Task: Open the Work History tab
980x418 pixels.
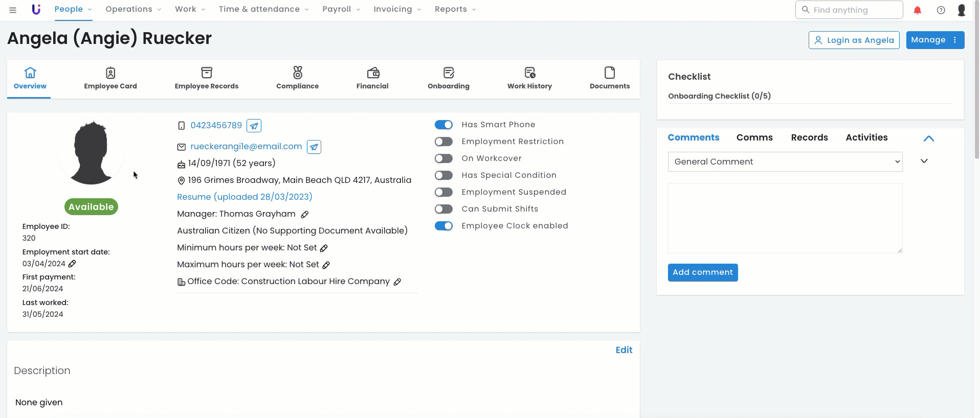Action: coord(529,79)
